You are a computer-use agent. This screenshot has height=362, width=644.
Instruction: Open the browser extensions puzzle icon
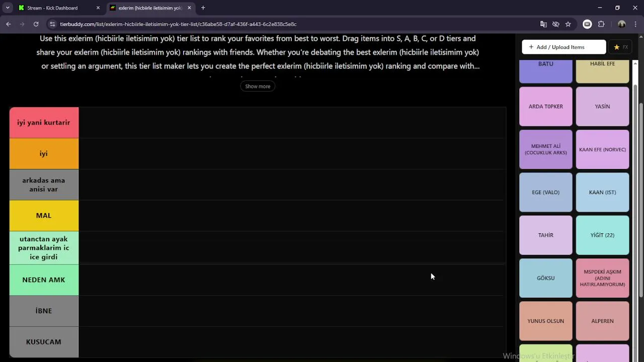coord(601,24)
